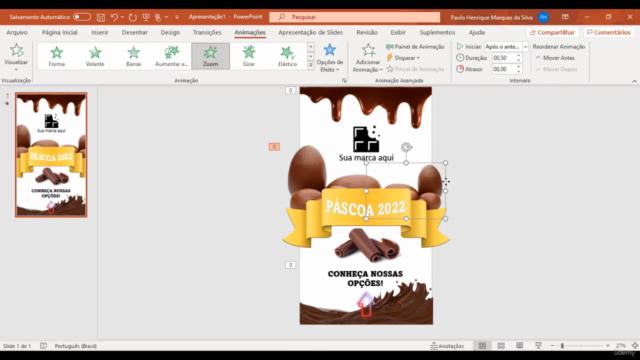The height and width of the screenshot is (360, 640).
Task: Switch to Slide Sorter view icon
Action: coord(501,346)
